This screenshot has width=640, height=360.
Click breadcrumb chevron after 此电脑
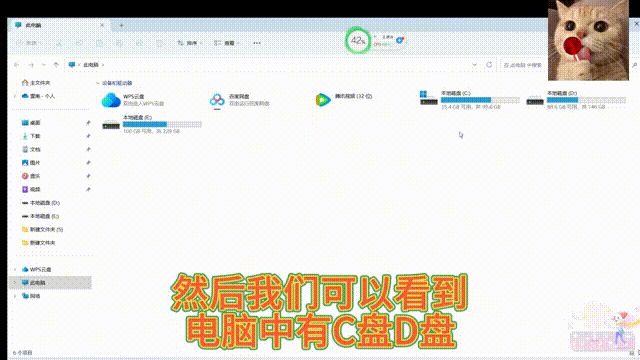point(103,64)
